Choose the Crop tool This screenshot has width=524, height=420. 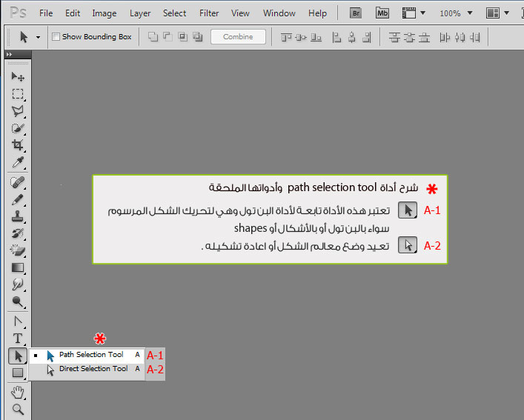(18, 145)
